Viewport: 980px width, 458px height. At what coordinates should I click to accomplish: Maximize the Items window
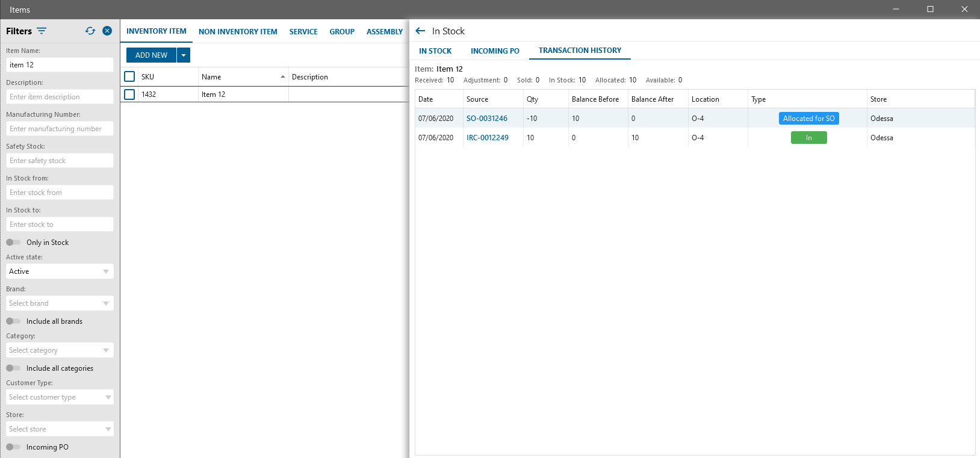click(930, 9)
